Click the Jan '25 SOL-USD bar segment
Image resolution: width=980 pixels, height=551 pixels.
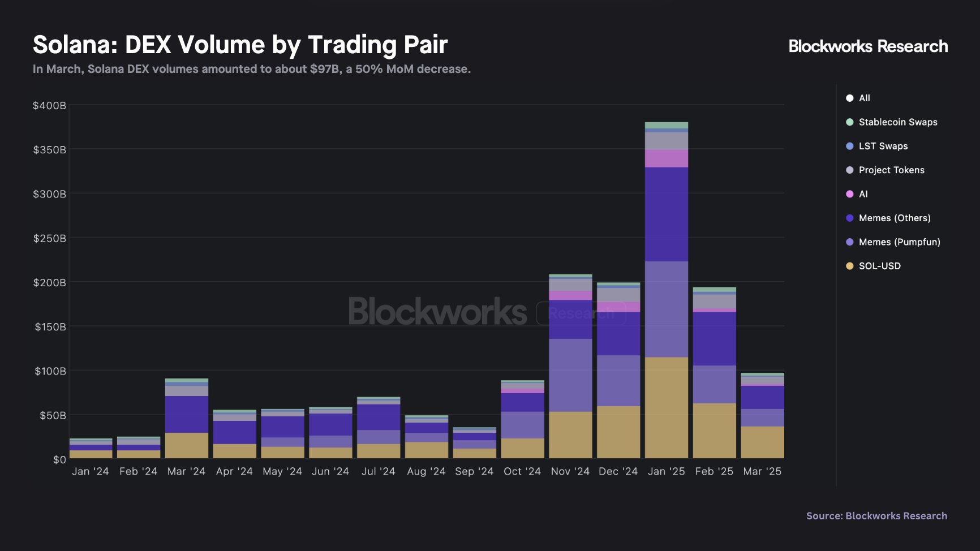pos(666,407)
